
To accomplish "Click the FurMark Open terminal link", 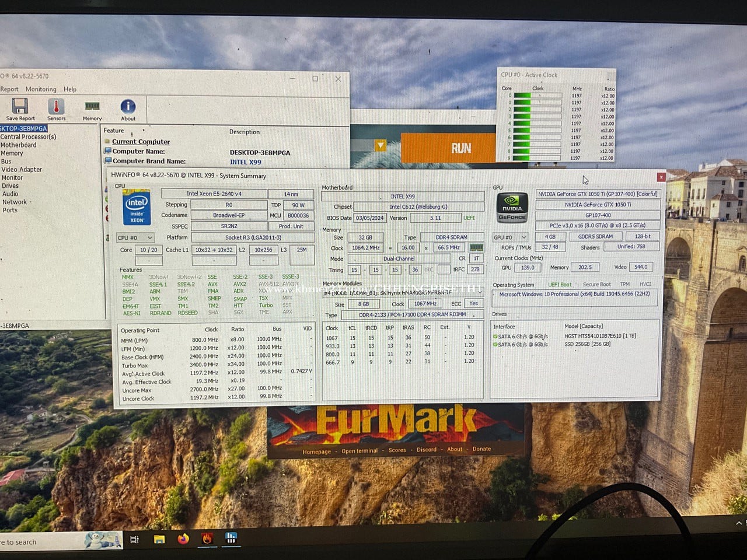I will pos(359,451).
